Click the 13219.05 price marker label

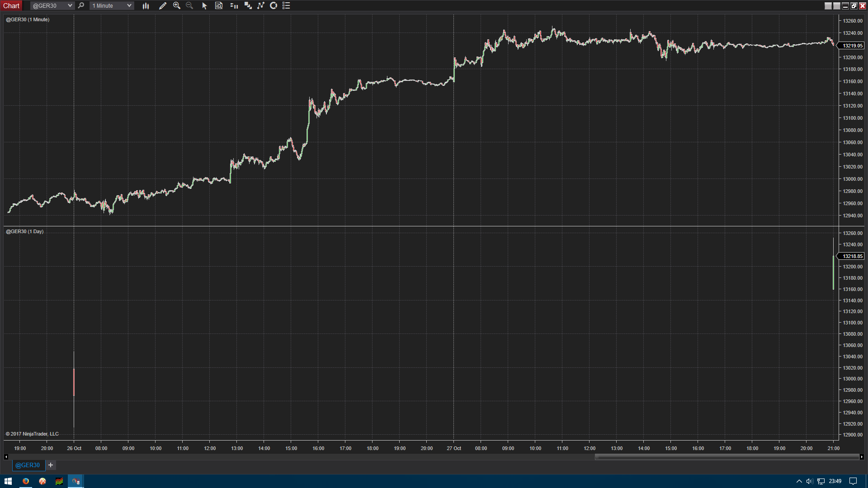click(852, 46)
